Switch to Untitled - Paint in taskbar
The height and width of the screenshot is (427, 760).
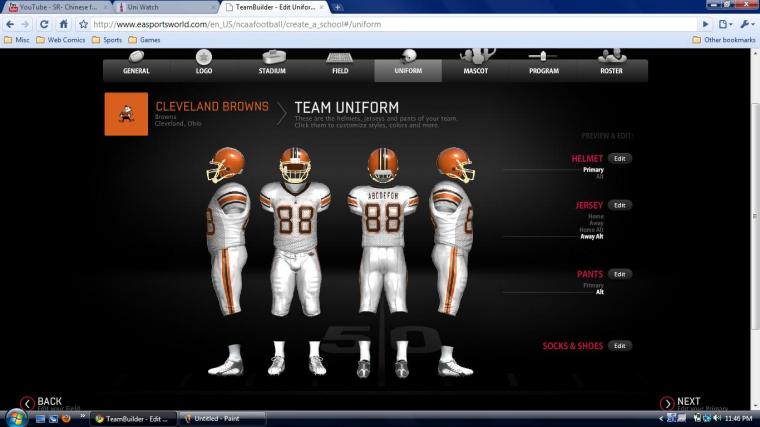(222, 419)
